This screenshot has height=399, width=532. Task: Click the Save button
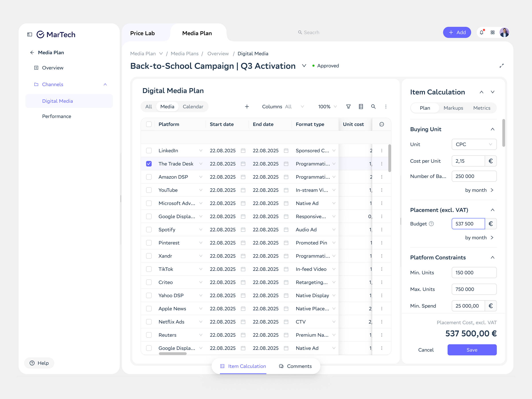[472, 350]
